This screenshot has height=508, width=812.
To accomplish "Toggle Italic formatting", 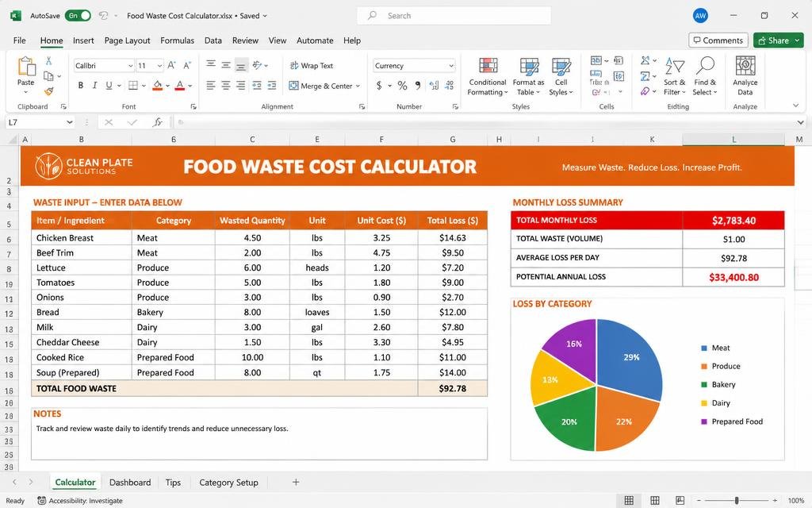I will (x=94, y=86).
